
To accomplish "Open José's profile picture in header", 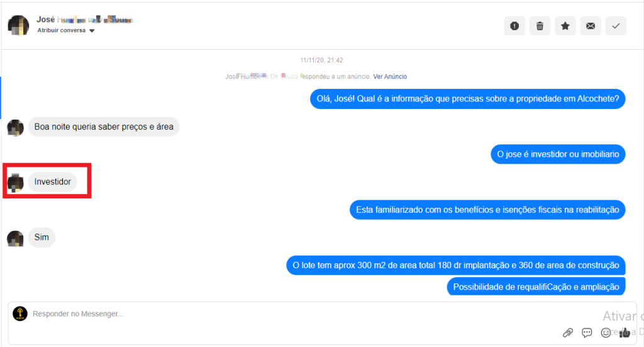I will (18, 25).
